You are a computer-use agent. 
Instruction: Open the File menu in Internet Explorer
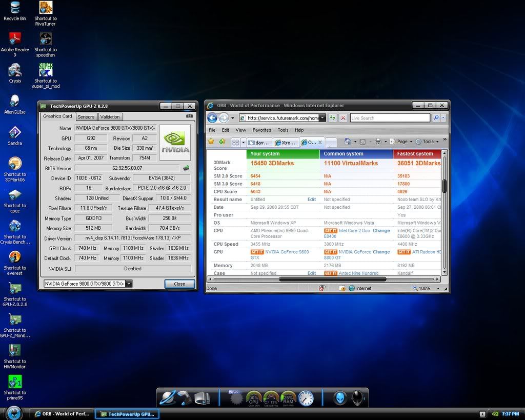(x=212, y=130)
